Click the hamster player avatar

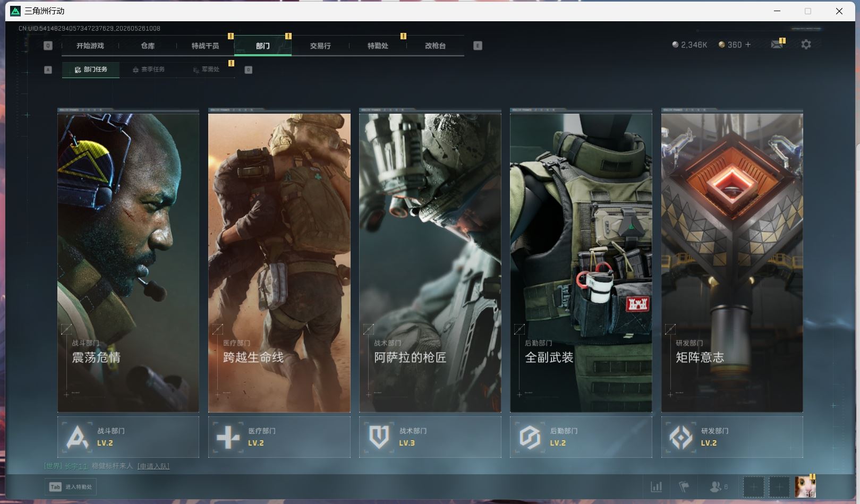[x=805, y=487]
